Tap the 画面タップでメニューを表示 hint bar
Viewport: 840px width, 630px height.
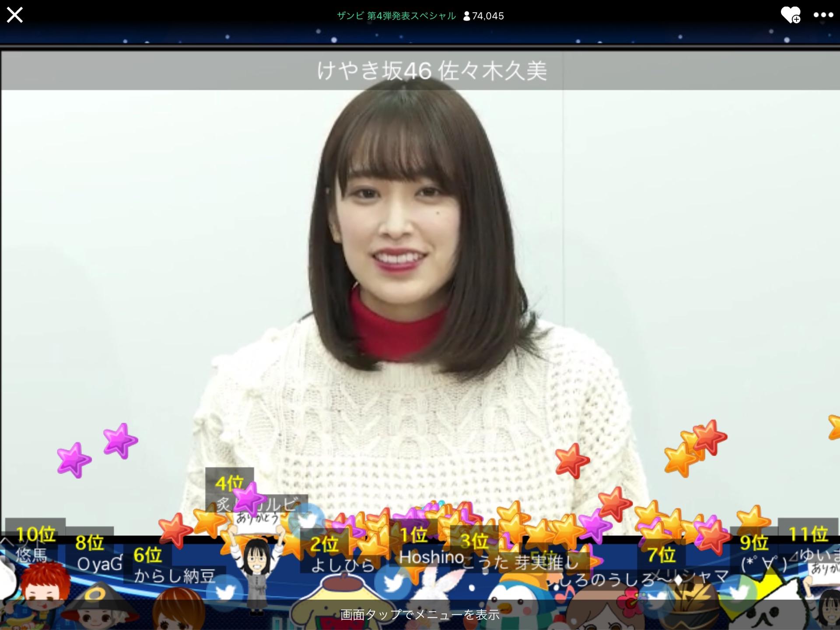tap(420, 615)
